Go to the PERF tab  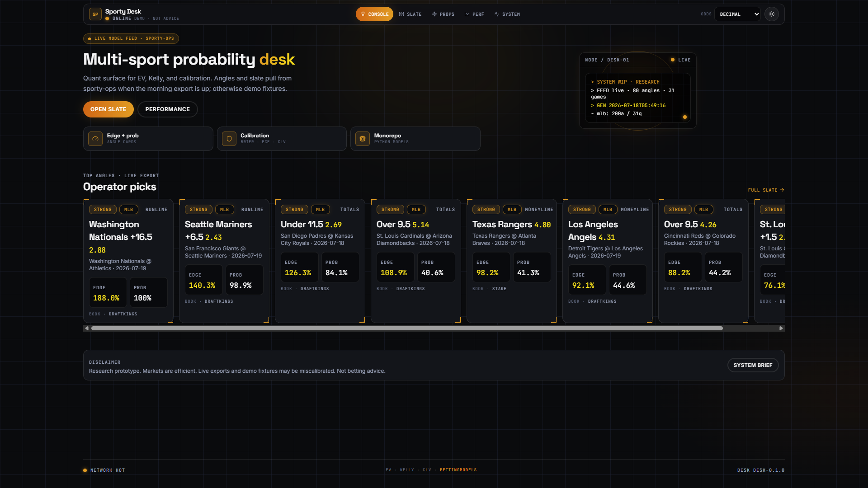pyautogui.click(x=474, y=14)
